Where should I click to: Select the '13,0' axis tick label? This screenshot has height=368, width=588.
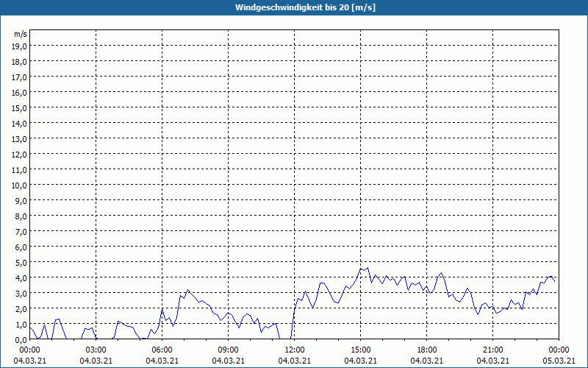(19, 139)
